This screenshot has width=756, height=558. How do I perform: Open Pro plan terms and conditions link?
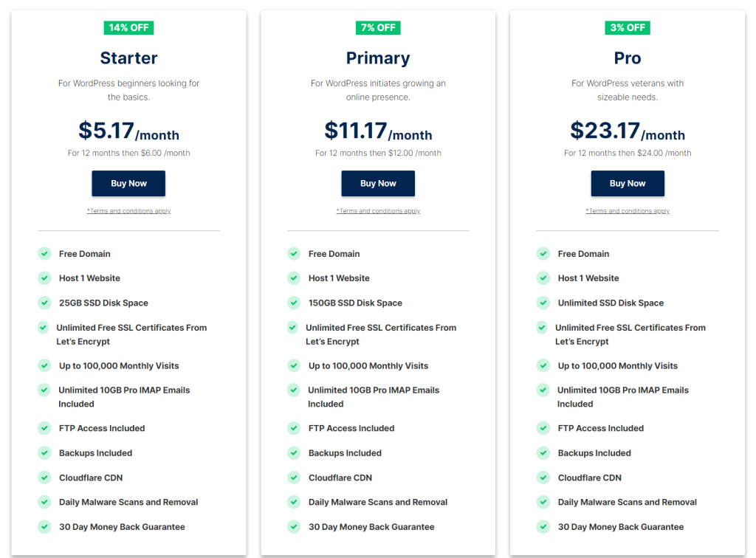pos(628,211)
